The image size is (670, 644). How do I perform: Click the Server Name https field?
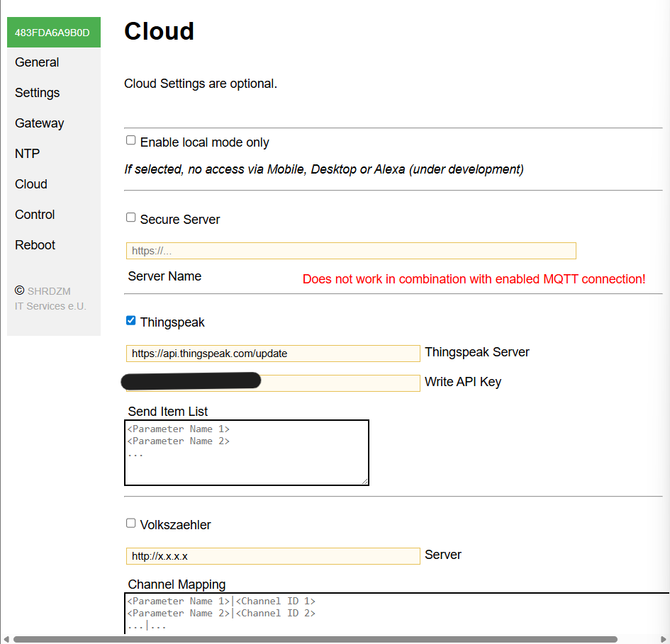(x=351, y=251)
